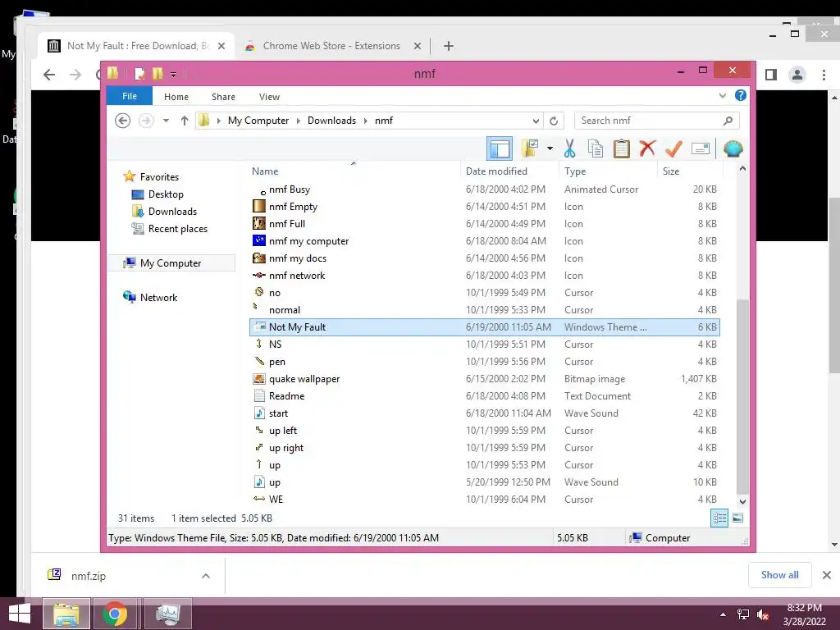Viewport: 840px width, 630px height.
Task: Click Show all downloads button
Action: pos(779,575)
